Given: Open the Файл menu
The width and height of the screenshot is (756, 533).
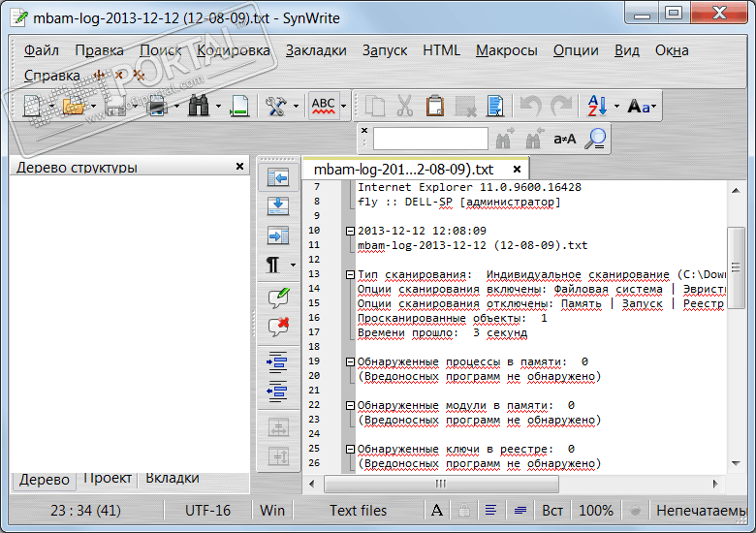Looking at the screenshot, I should [x=42, y=50].
